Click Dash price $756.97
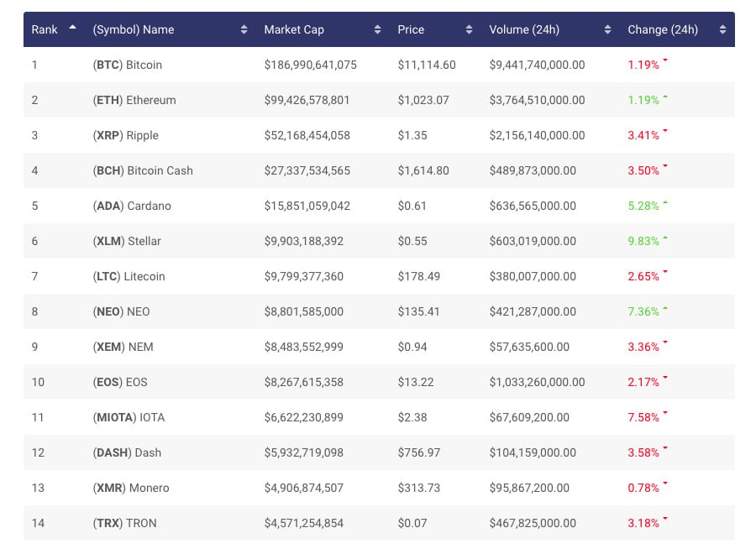 pos(419,452)
